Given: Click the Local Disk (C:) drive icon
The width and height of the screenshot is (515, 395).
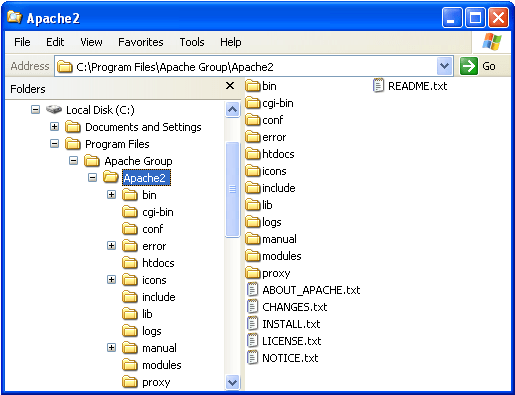Looking at the screenshot, I should point(54,109).
